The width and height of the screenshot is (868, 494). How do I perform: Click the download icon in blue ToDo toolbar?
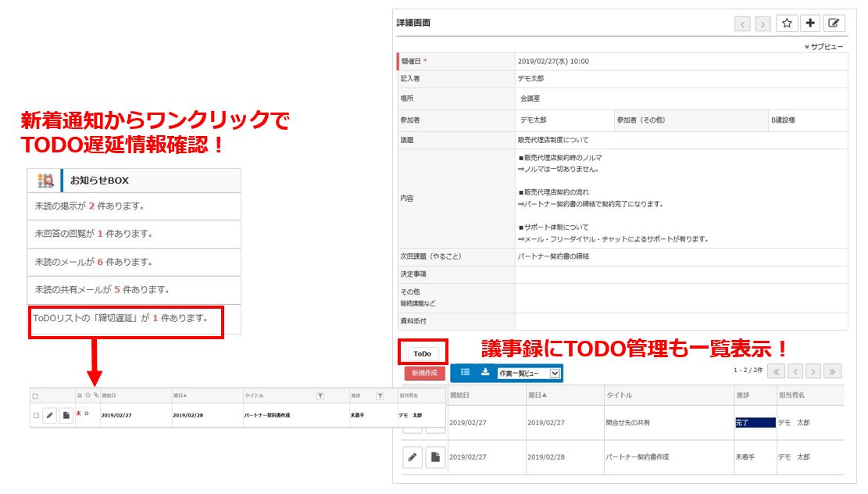(485, 373)
